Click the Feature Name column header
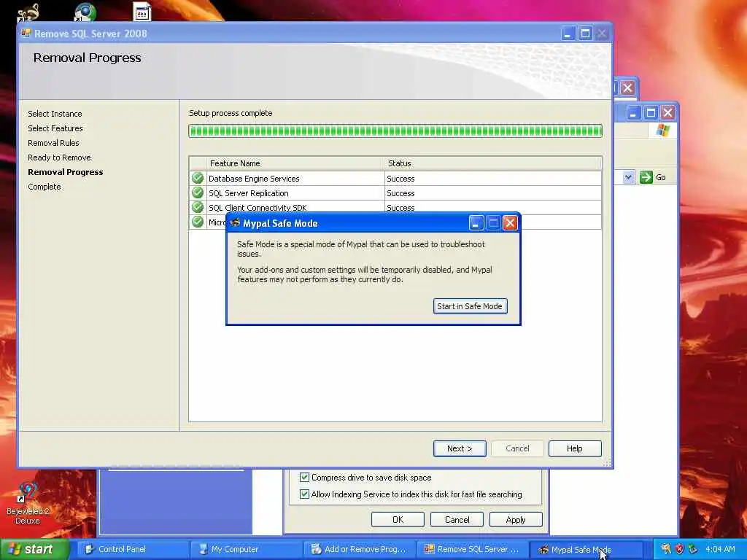The height and width of the screenshot is (560, 747). point(295,163)
